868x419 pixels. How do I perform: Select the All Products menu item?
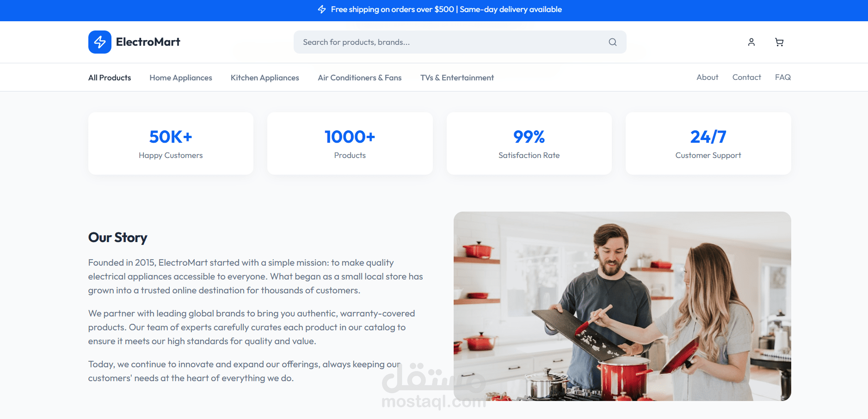click(110, 78)
